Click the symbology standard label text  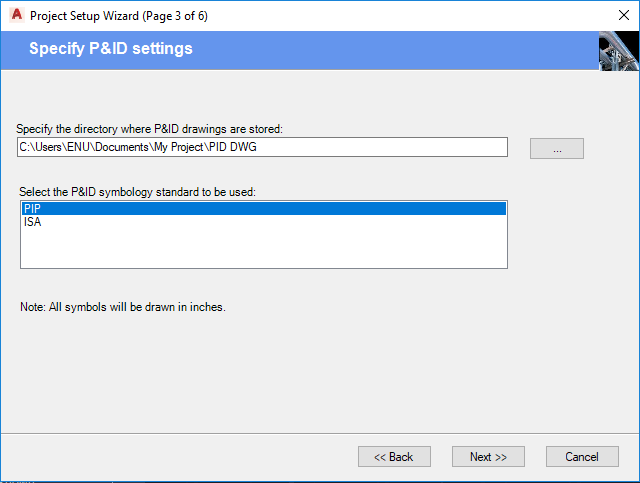pyautogui.click(x=138, y=191)
